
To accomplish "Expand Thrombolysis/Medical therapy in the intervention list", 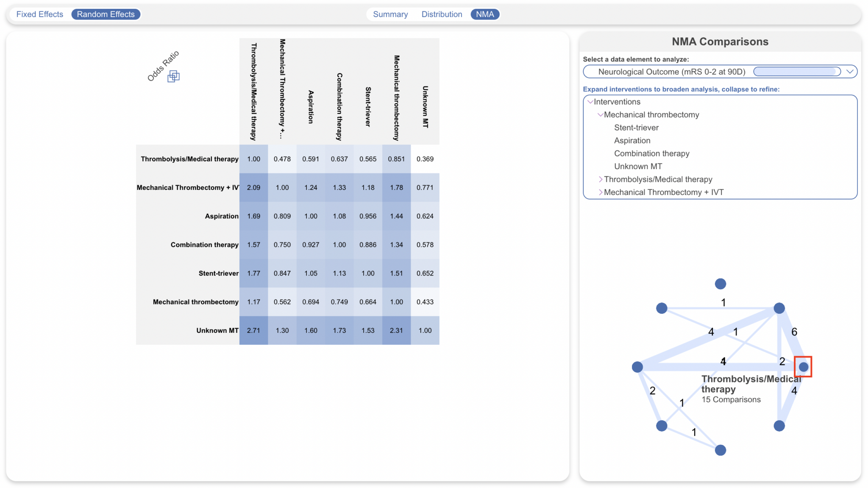I will coord(600,179).
